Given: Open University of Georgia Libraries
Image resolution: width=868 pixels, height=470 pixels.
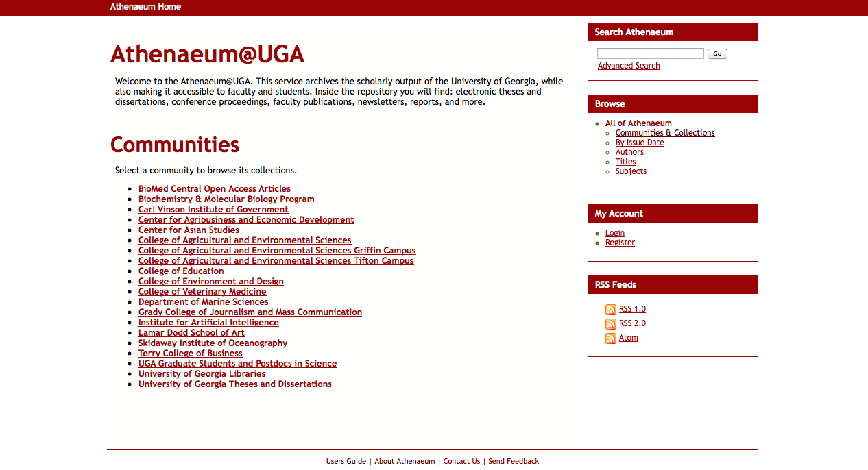Looking at the screenshot, I should click(202, 374).
